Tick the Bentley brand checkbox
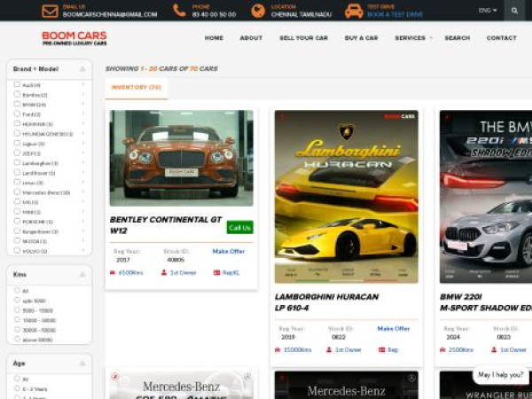 (17, 94)
